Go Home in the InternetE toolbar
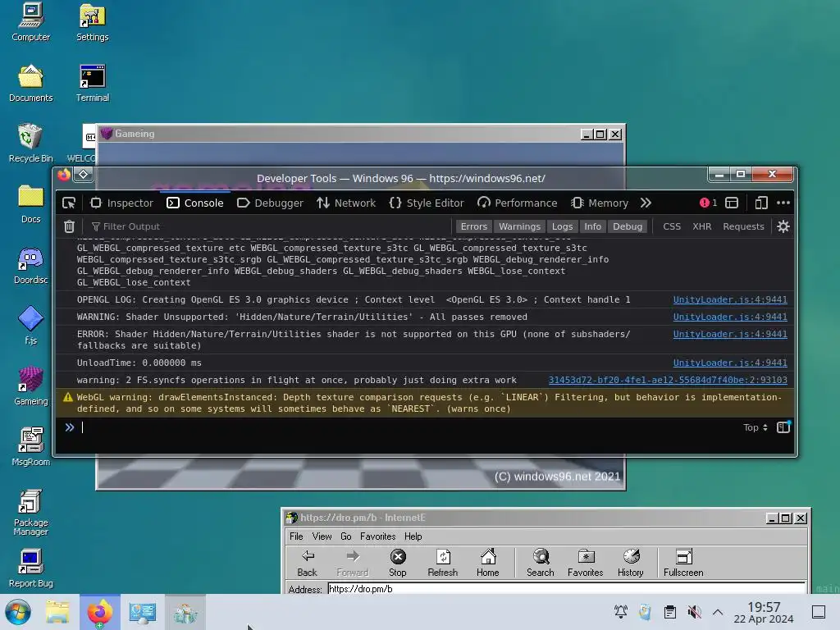Screen dimensions: 840x630 (x=487, y=563)
